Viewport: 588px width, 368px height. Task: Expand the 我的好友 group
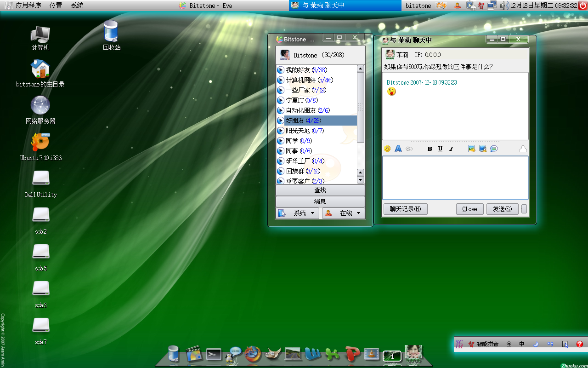pos(280,70)
